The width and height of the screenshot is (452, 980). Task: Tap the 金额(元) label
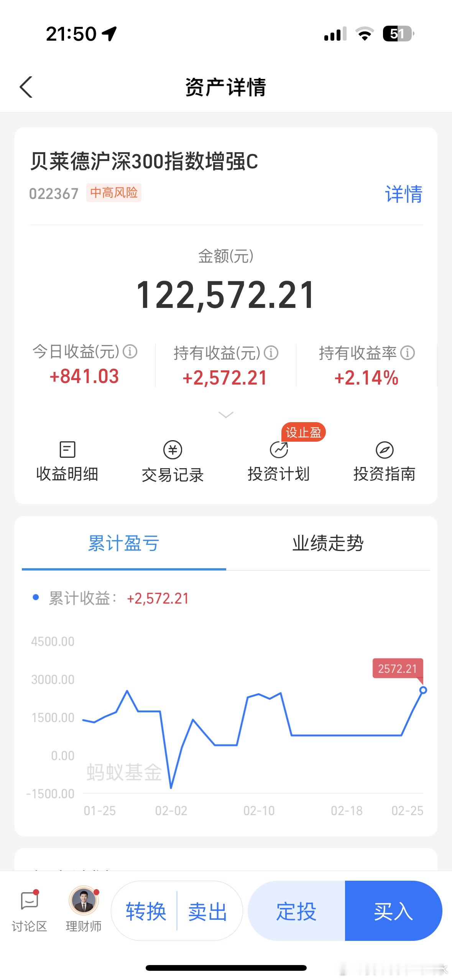coord(226,256)
